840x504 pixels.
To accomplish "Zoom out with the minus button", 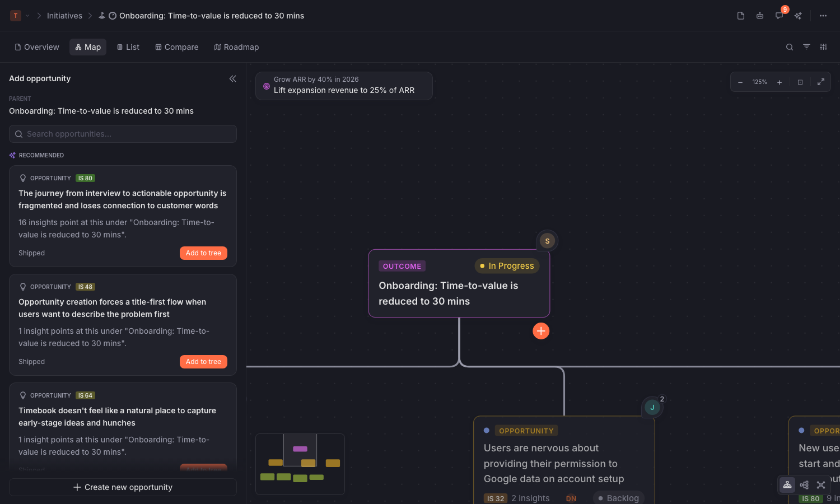I will click(x=740, y=82).
